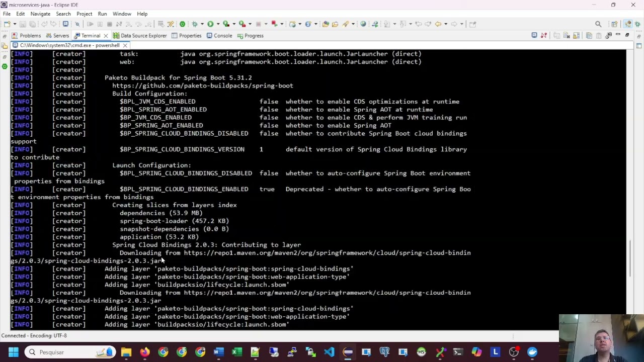Image resolution: width=644 pixels, height=362 pixels.
Task: Click the Open Task folder icon
Action: pyautogui.click(x=335, y=24)
